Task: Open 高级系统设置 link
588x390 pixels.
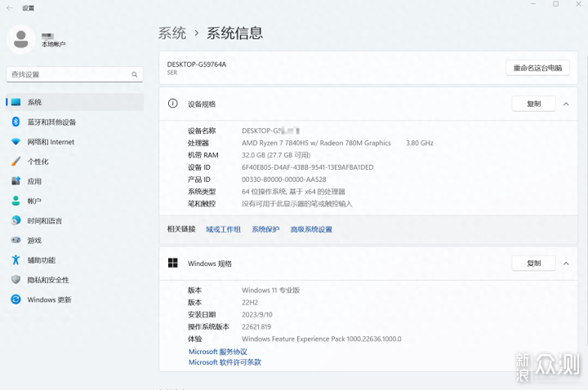Action: (x=311, y=229)
